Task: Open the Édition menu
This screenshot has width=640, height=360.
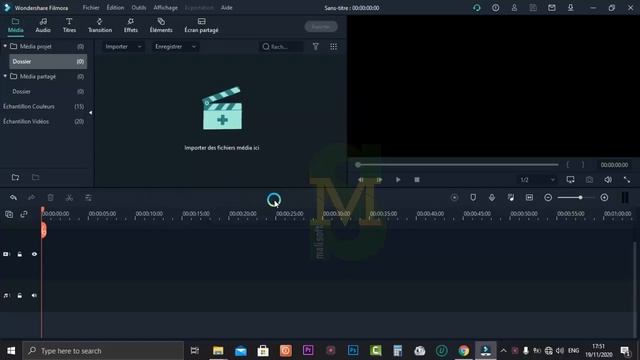Action: 115,8
